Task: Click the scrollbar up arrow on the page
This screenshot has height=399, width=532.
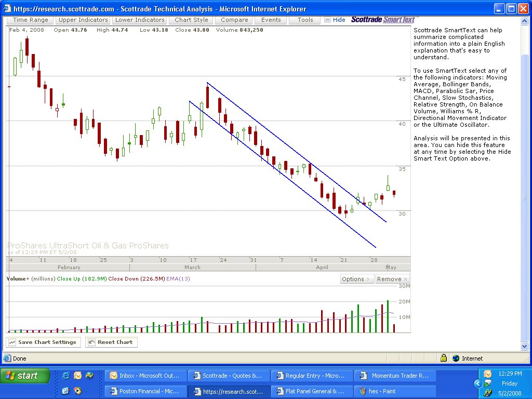Action: coord(524,21)
